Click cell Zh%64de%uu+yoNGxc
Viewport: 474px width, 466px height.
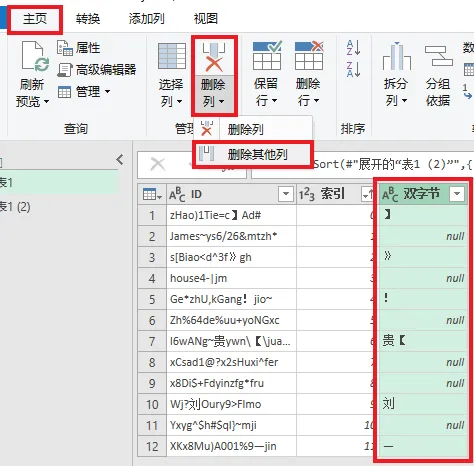click(231, 320)
